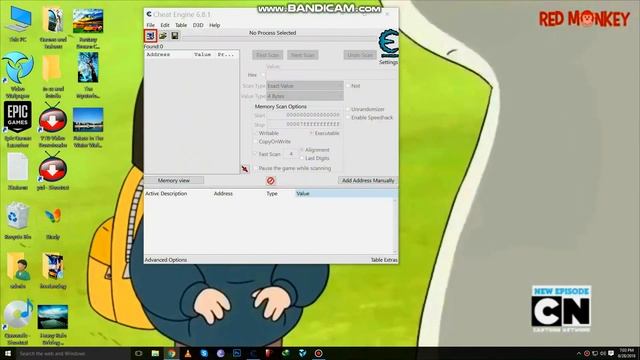The image size is (640, 360).
Task: Click the found list Address column header
Action: click(158, 54)
